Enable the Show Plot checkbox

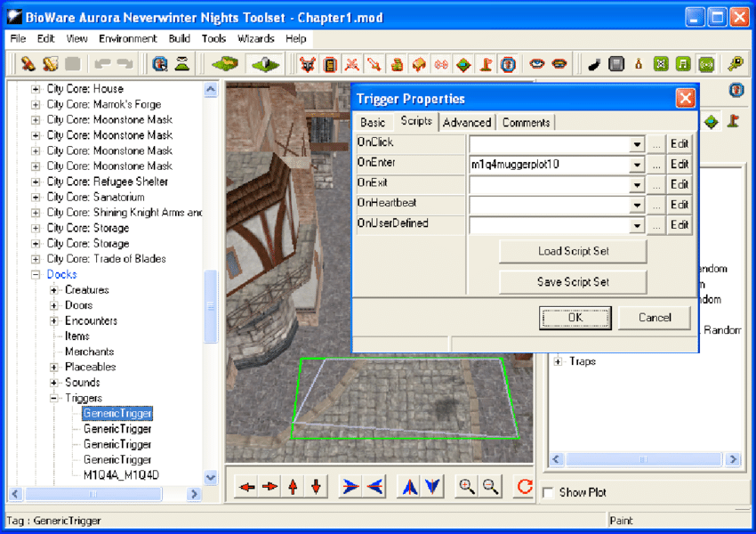pyautogui.click(x=550, y=493)
